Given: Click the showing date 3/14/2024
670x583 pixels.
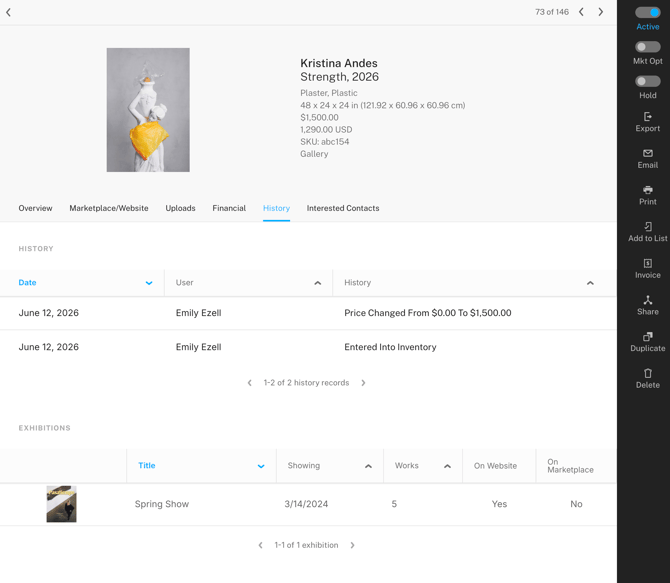Looking at the screenshot, I should [306, 504].
